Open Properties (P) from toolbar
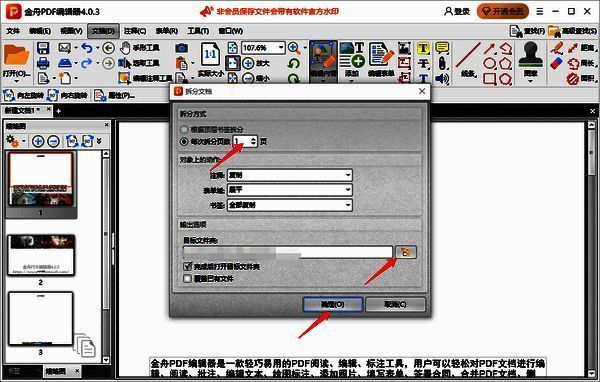Screen dimensions: 600x382 pos(115,95)
